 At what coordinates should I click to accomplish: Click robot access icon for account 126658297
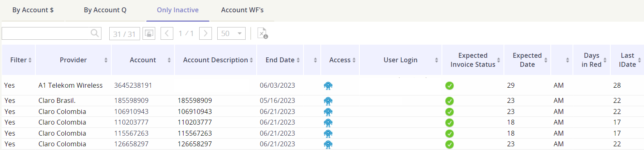328,144
